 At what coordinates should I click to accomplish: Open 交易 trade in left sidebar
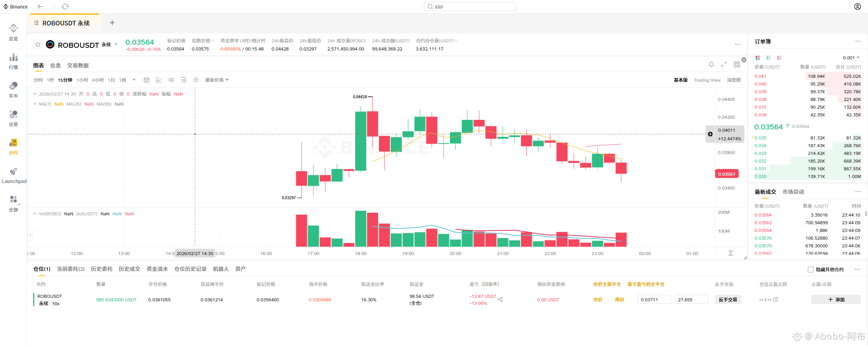point(13,118)
